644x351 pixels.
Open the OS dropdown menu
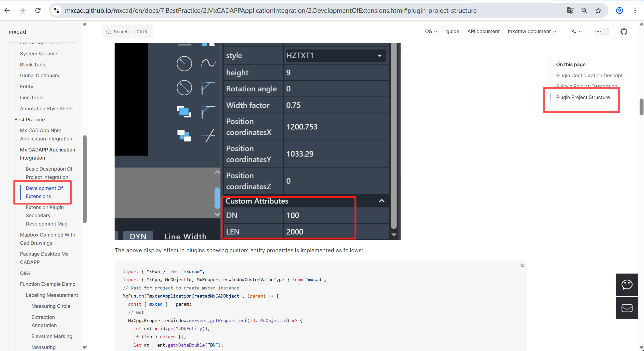point(431,31)
